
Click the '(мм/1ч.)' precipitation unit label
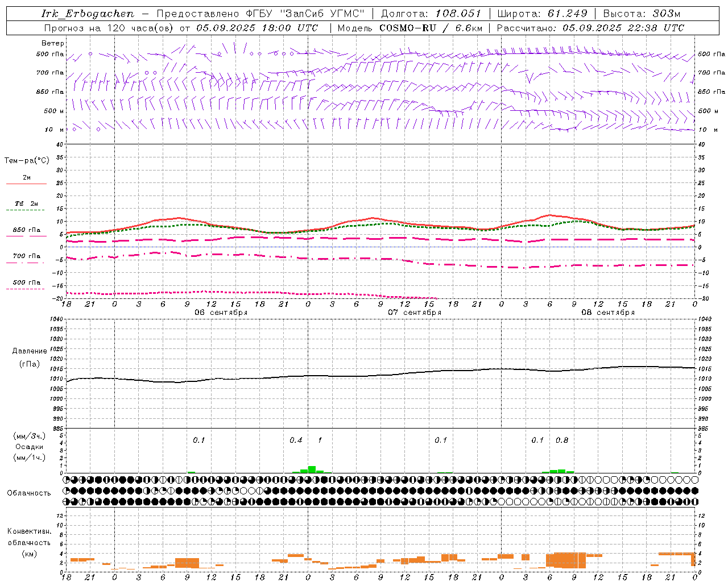30,457
